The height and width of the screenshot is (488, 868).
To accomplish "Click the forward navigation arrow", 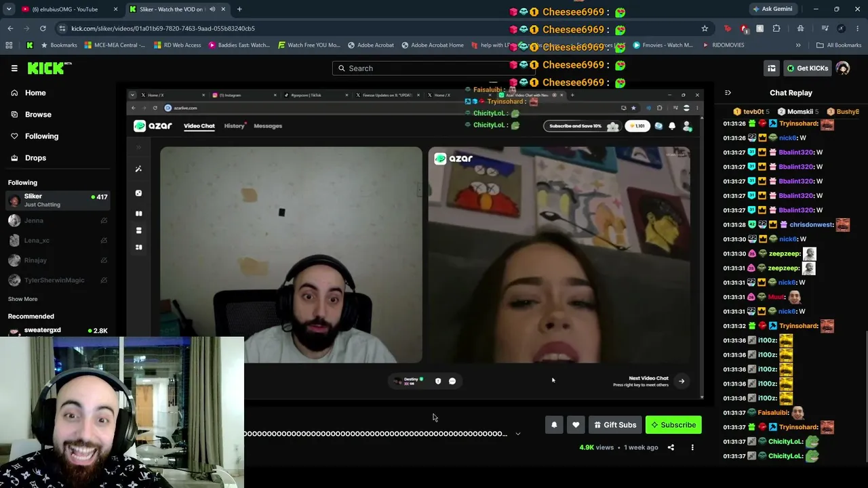I will click(26, 28).
